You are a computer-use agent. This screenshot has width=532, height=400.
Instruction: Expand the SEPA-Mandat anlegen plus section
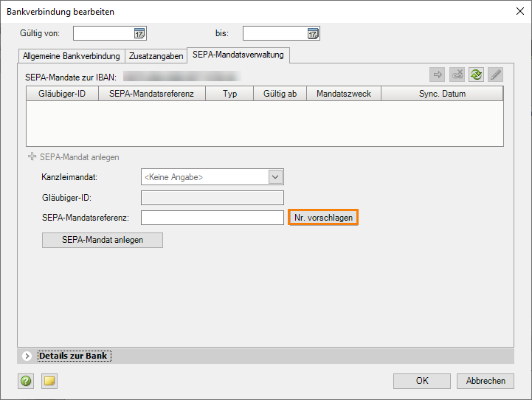(32, 157)
